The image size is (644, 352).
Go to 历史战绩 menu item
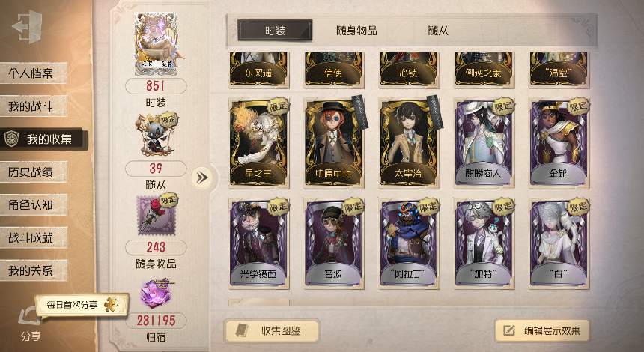pyautogui.click(x=33, y=172)
